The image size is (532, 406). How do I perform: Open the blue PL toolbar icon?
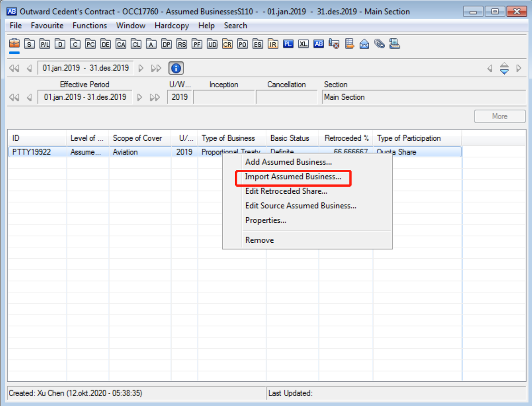point(288,44)
